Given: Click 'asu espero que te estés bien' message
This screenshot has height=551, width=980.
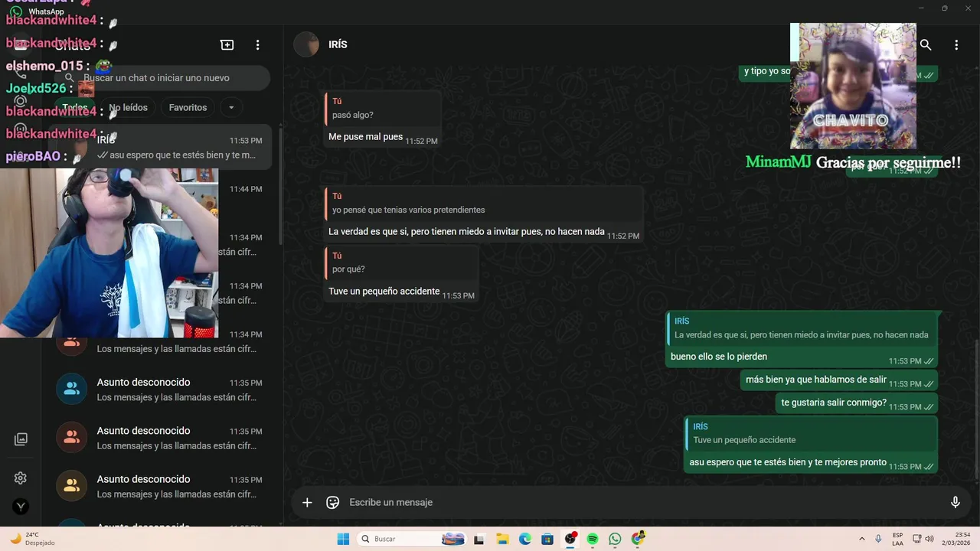Looking at the screenshot, I should click(787, 462).
